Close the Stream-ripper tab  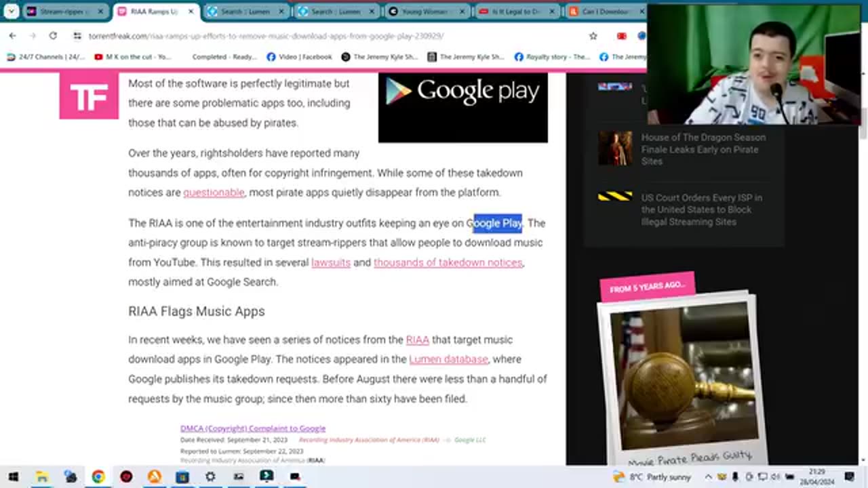tap(100, 12)
